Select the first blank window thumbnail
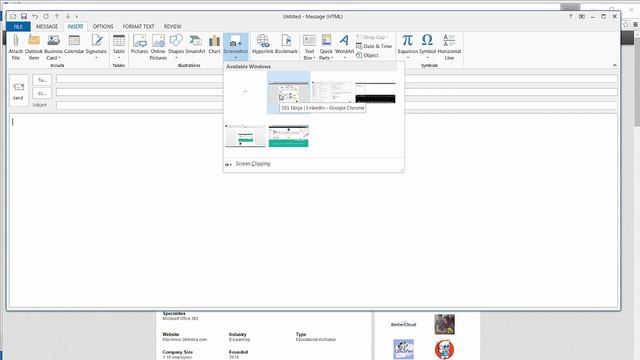The height and width of the screenshot is (360, 640). click(x=245, y=92)
